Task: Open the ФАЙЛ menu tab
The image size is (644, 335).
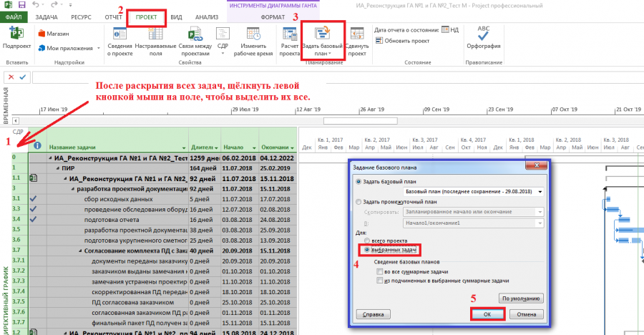Action: (14, 17)
